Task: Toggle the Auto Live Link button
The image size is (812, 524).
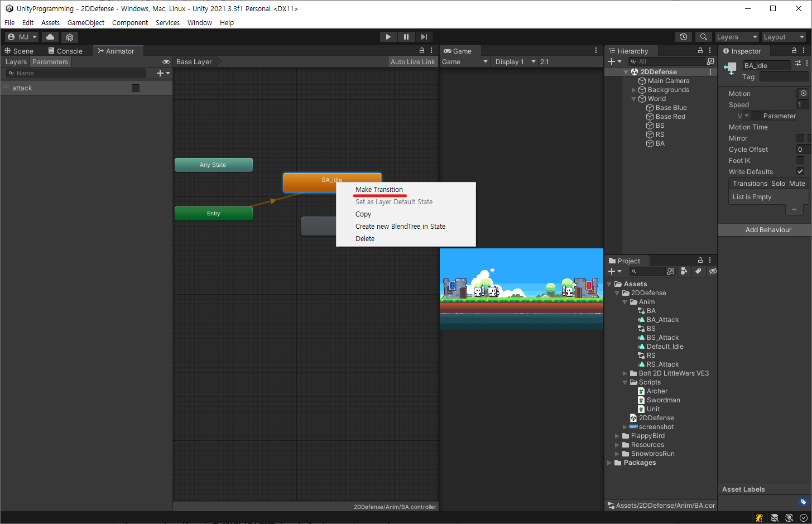Action: (x=412, y=62)
